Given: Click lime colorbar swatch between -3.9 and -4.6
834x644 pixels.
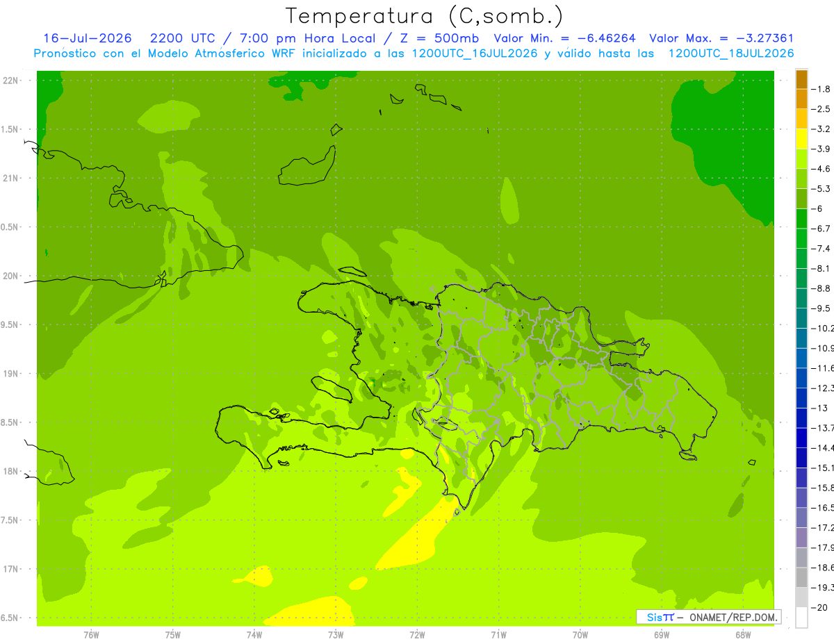Looking at the screenshot, I should pyautogui.click(x=801, y=159).
